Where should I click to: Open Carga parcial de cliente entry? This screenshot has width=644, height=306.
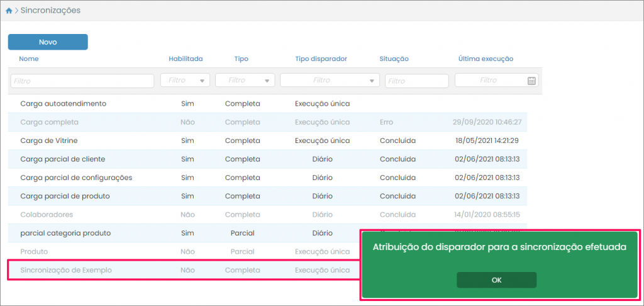click(x=62, y=159)
